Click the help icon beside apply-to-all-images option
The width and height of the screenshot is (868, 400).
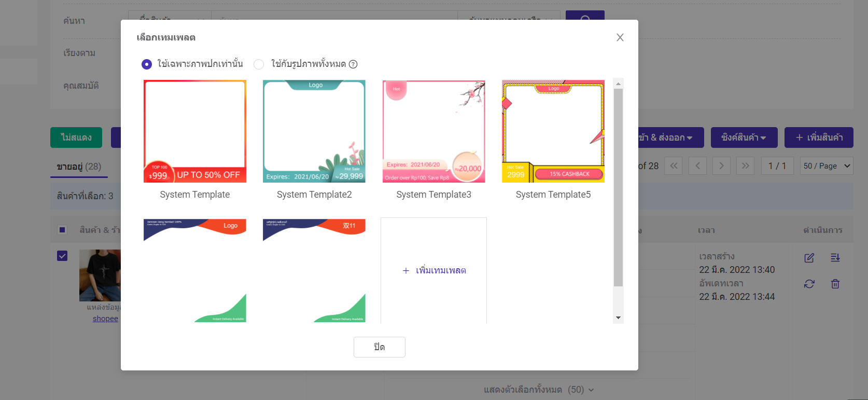pyautogui.click(x=353, y=64)
